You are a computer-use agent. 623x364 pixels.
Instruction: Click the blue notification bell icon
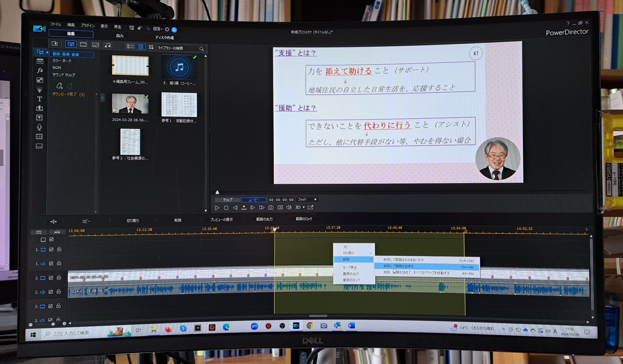tap(174, 30)
